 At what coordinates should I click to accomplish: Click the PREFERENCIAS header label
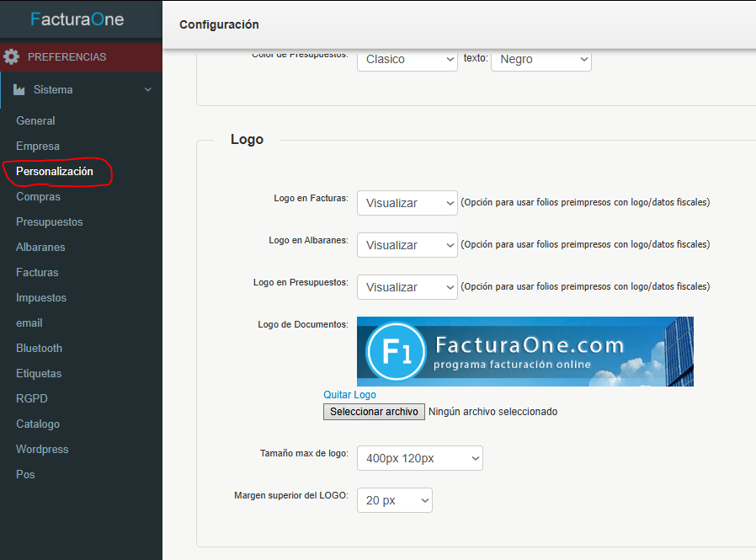pos(67,57)
